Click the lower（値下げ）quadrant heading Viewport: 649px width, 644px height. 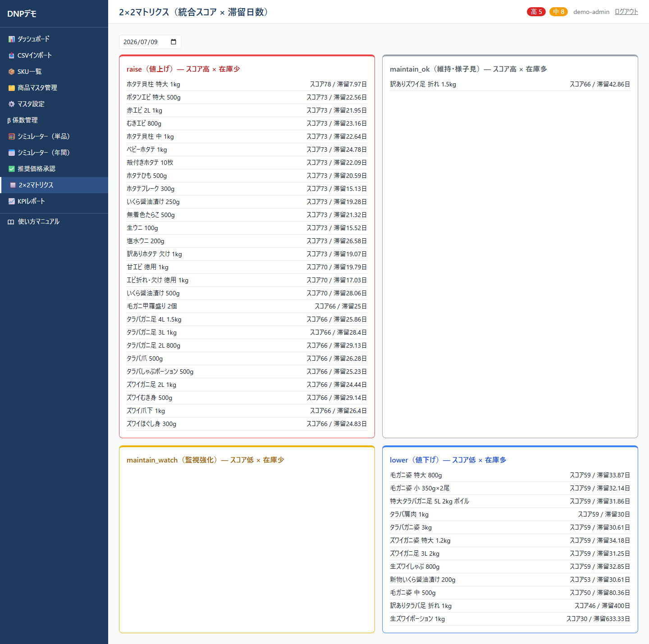448,460
